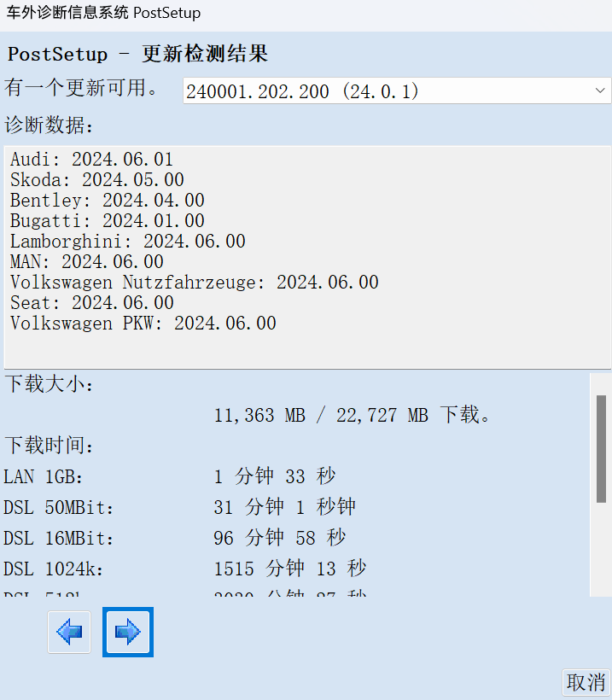
Task: Click the PostSetup - 更新检测结果 heading
Action: coord(138,55)
